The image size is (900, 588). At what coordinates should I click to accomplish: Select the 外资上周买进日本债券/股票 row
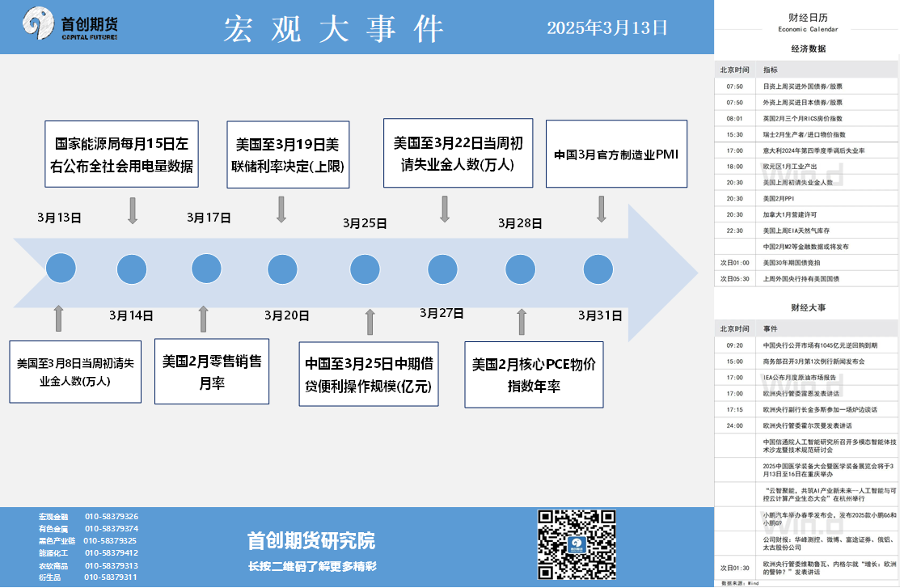(806, 102)
